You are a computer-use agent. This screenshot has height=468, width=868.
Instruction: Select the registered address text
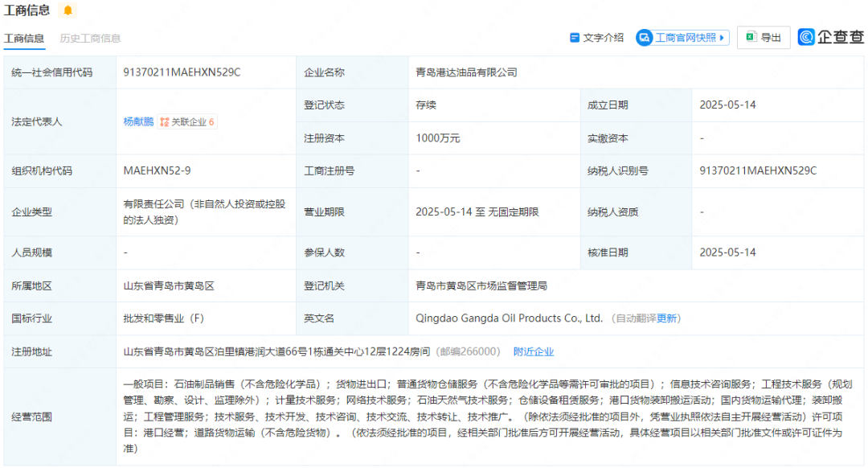click(276, 351)
